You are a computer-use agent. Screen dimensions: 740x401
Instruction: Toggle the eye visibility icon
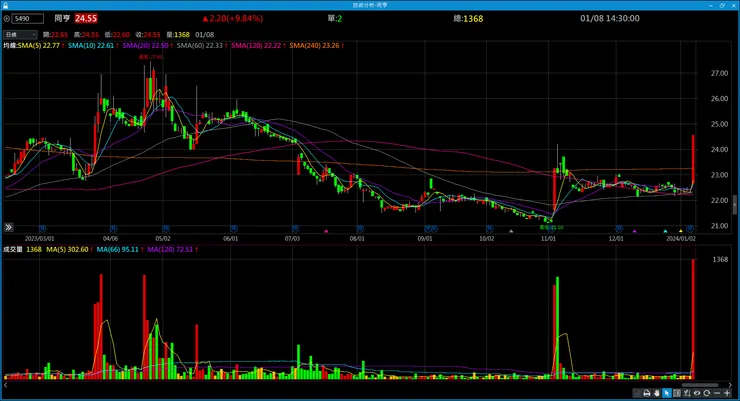697,393
